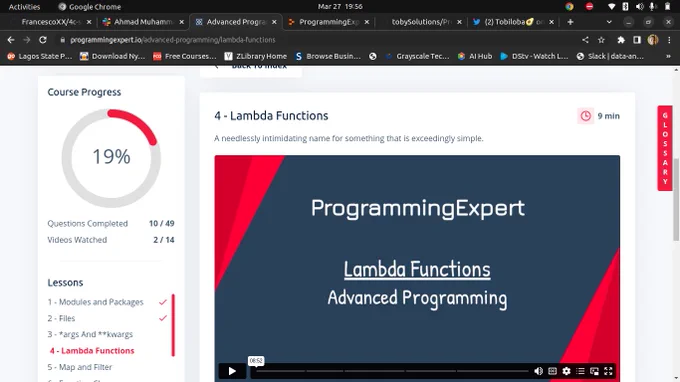Open Download Ny... bookmark
Image resolution: width=680 pixels, height=382 pixels.
pyautogui.click(x=112, y=56)
